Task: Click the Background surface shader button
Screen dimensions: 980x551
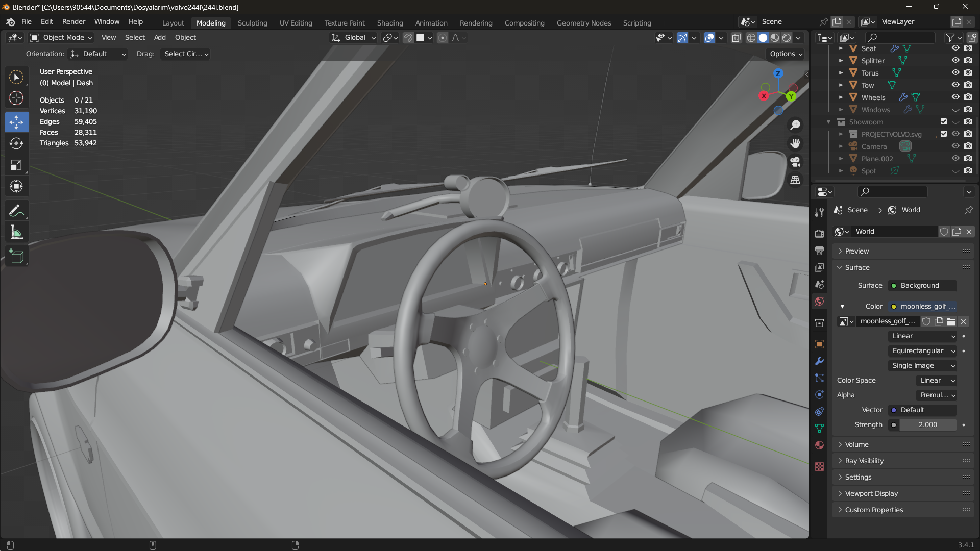Action: [x=922, y=285]
